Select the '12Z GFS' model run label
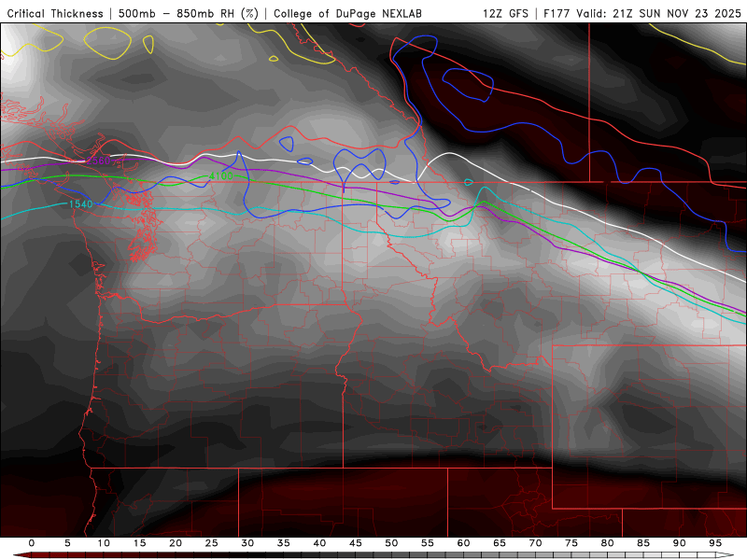This screenshot has height=560, width=747. click(x=505, y=14)
